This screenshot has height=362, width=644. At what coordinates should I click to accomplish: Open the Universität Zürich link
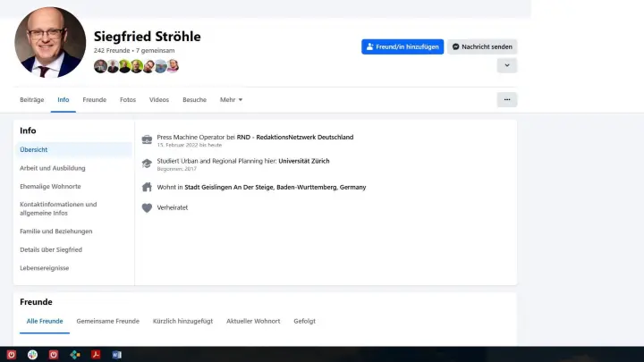(x=304, y=161)
